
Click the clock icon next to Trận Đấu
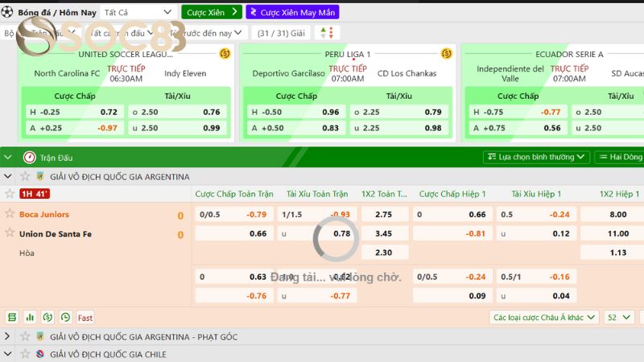(30, 157)
